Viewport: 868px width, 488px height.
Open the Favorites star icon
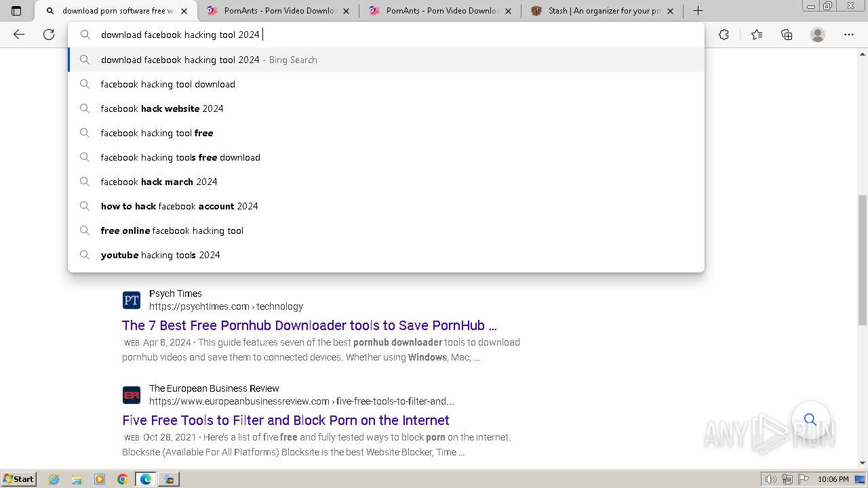click(757, 35)
